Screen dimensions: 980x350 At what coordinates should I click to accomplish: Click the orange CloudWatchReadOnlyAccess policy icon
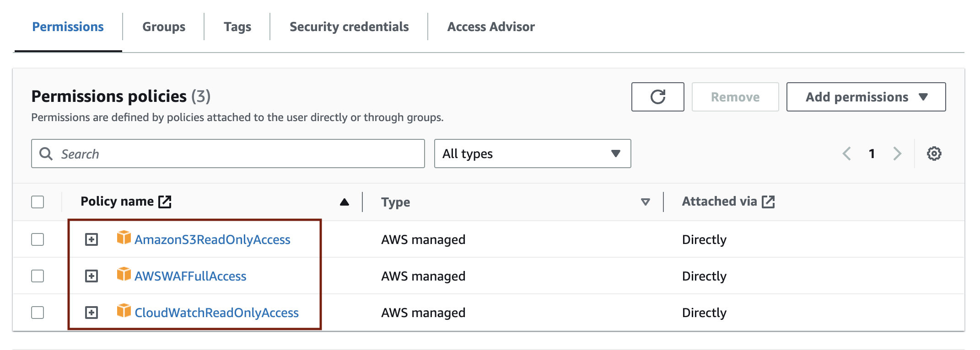(124, 310)
